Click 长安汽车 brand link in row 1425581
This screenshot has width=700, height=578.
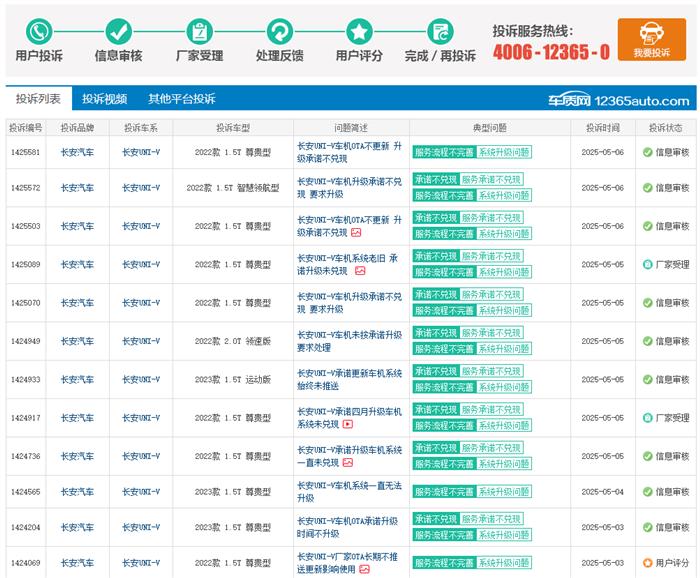(x=77, y=152)
